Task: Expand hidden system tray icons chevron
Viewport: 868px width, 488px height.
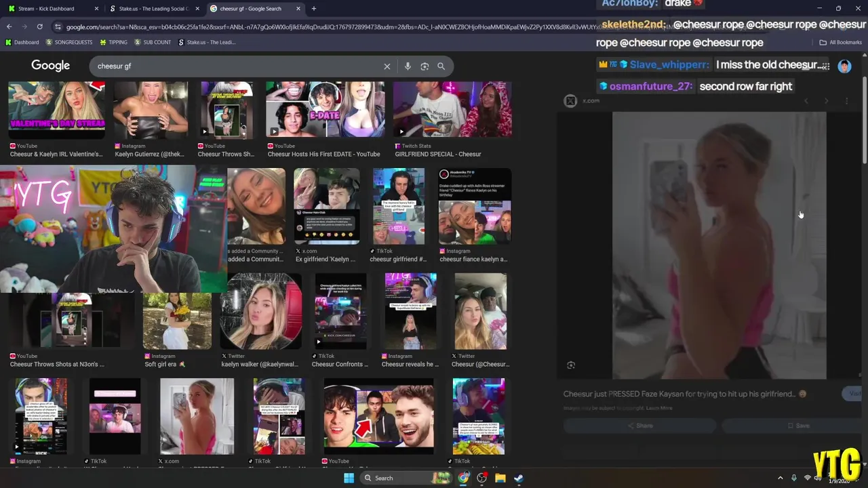Action: 780,478
